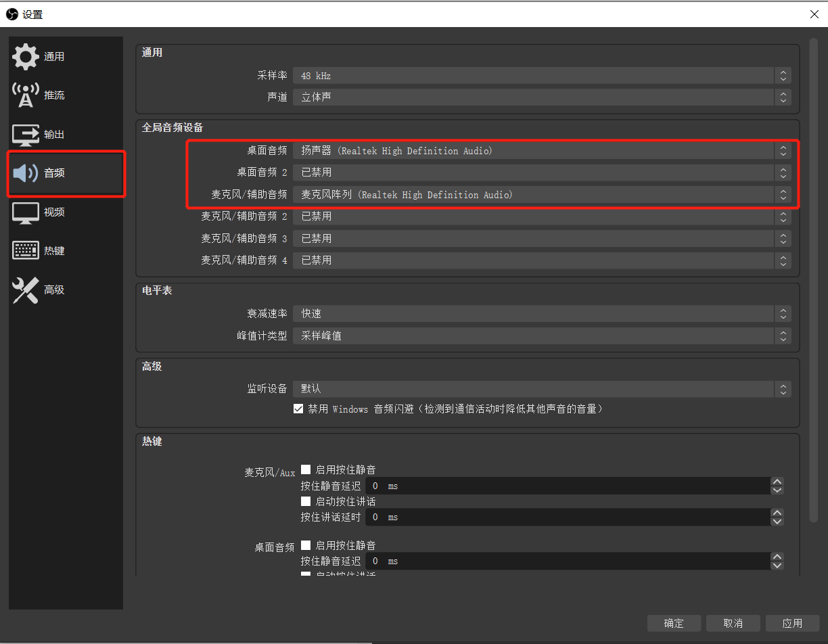
Task: Increase 按住静音延迟 with the up stepper
Action: pyautogui.click(x=777, y=482)
